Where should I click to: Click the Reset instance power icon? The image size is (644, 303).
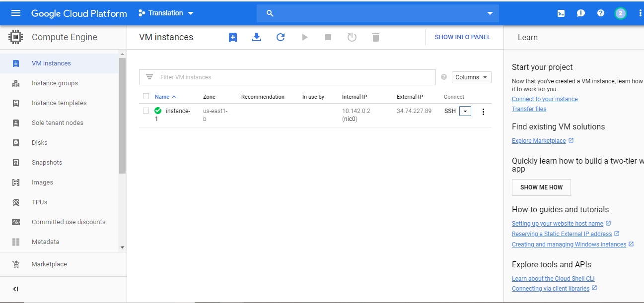pyautogui.click(x=352, y=37)
